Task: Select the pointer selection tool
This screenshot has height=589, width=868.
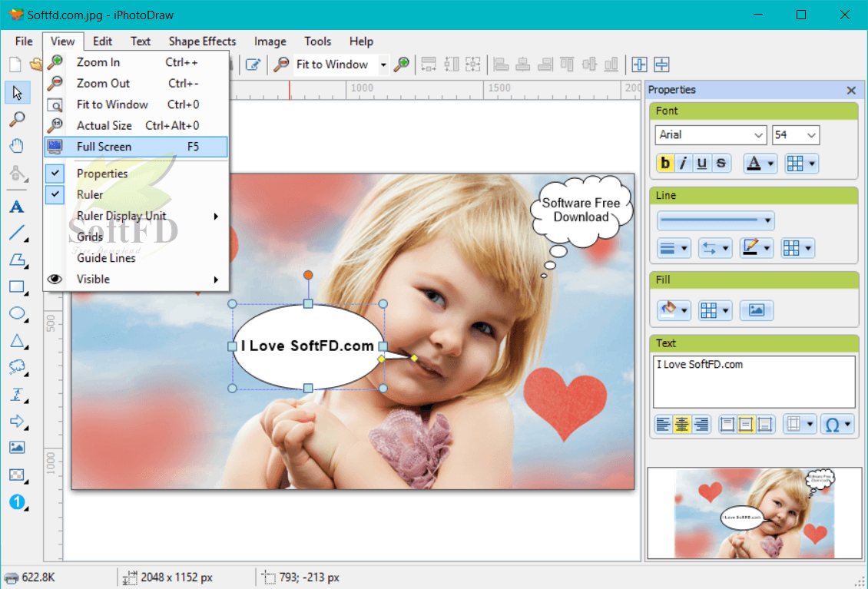Action: click(x=17, y=92)
